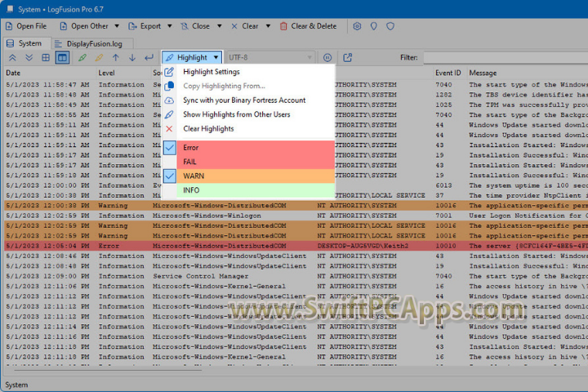Viewport: 588px width, 392px height.
Task: Switch to the System tab
Action: 25,43
